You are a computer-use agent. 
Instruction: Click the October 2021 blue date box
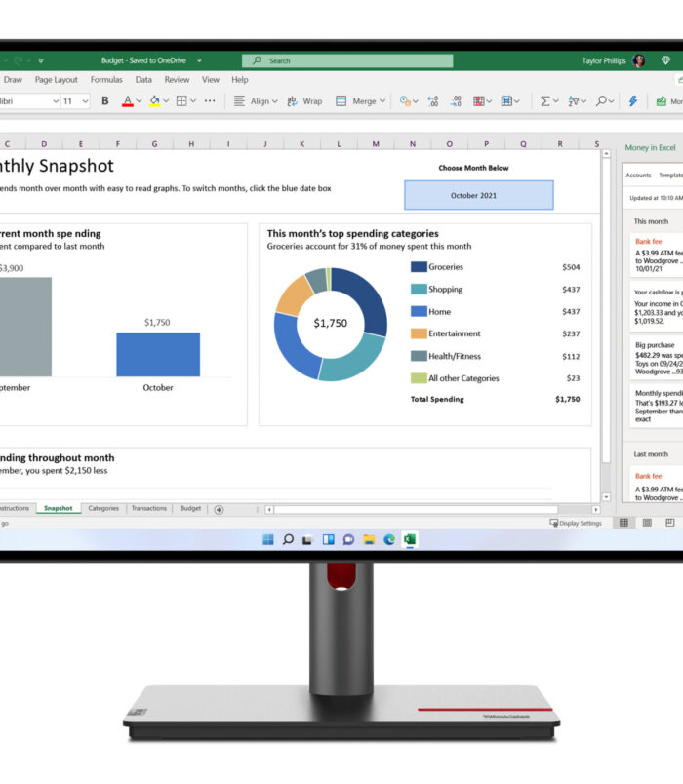(479, 195)
